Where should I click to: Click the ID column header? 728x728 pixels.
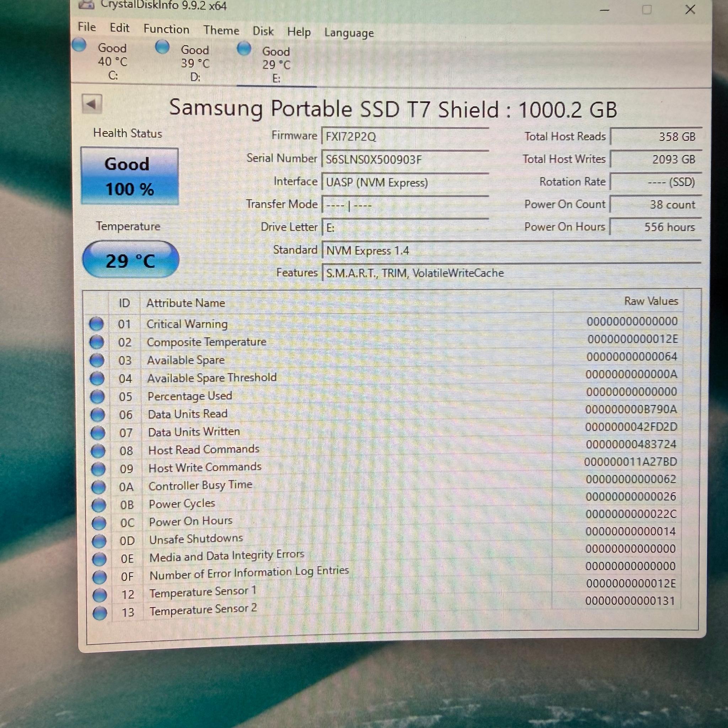(x=124, y=303)
